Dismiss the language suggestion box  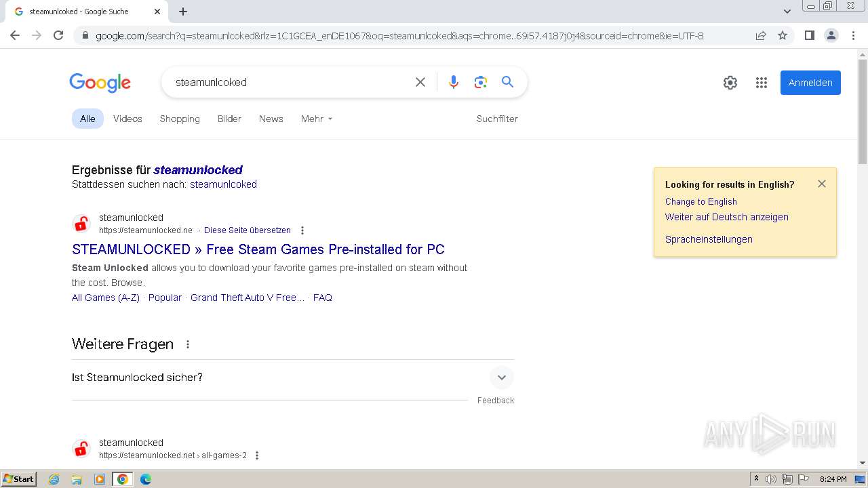[822, 184]
